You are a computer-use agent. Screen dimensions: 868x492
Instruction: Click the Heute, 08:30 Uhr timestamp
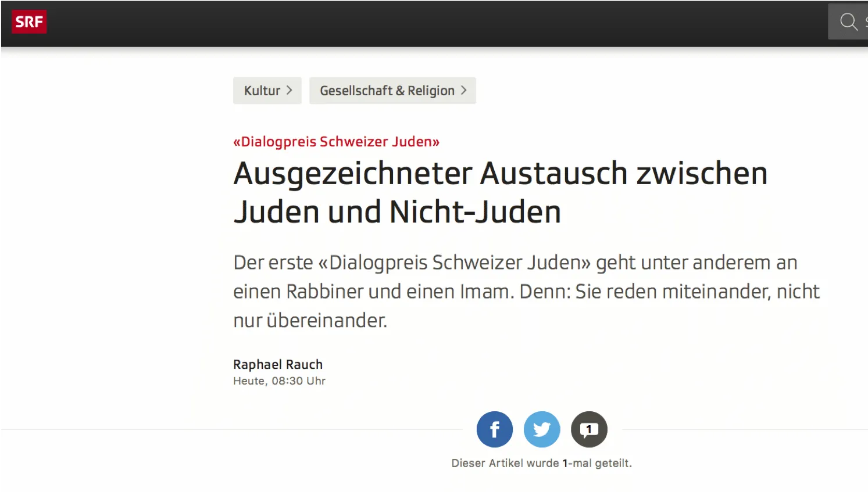pos(279,381)
